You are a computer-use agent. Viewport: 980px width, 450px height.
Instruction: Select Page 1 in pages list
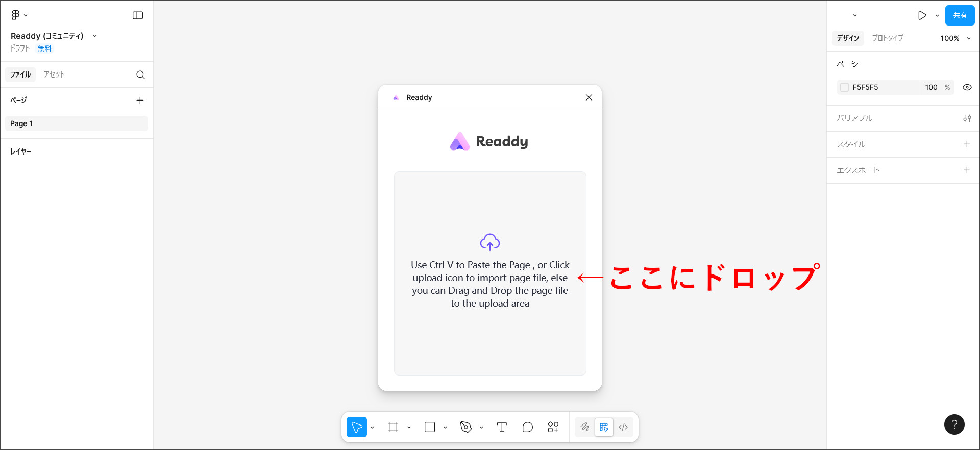77,123
